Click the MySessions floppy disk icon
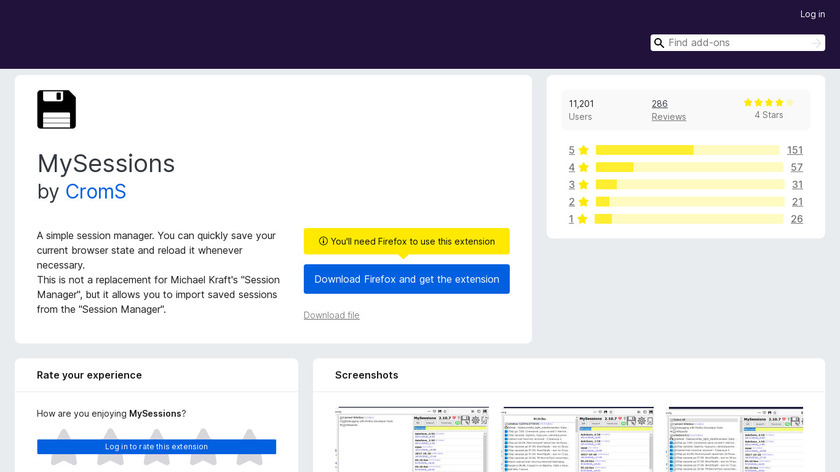 click(56, 109)
